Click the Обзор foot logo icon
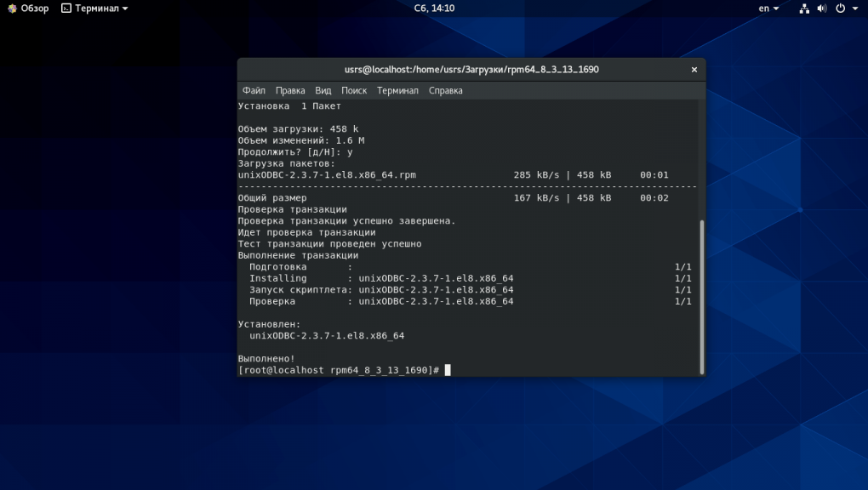This screenshot has width=868, height=490. [12, 9]
